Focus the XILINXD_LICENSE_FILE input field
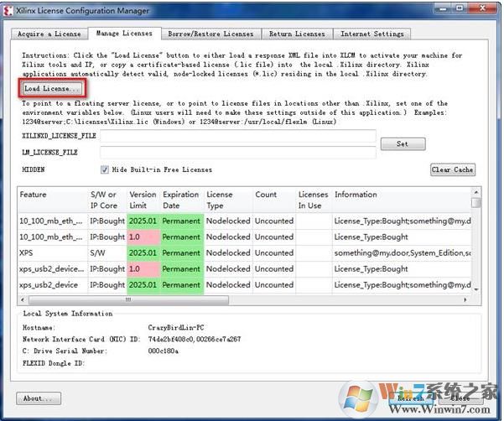504x421 pixels. click(238, 136)
